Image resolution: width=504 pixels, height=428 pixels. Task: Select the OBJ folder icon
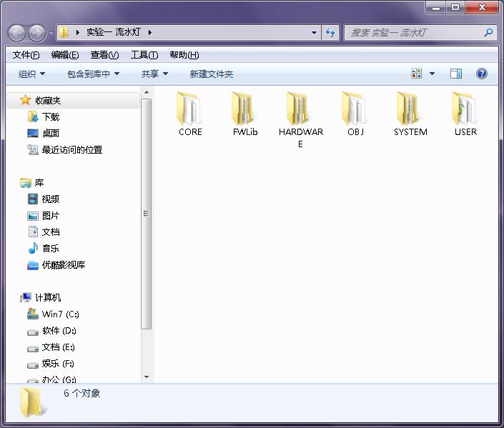pos(354,109)
